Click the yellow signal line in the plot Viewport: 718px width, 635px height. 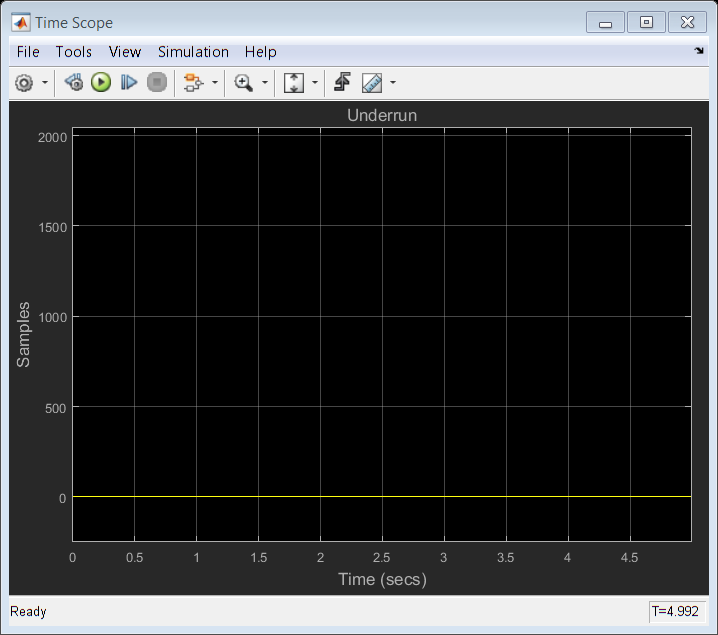point(382,496)
